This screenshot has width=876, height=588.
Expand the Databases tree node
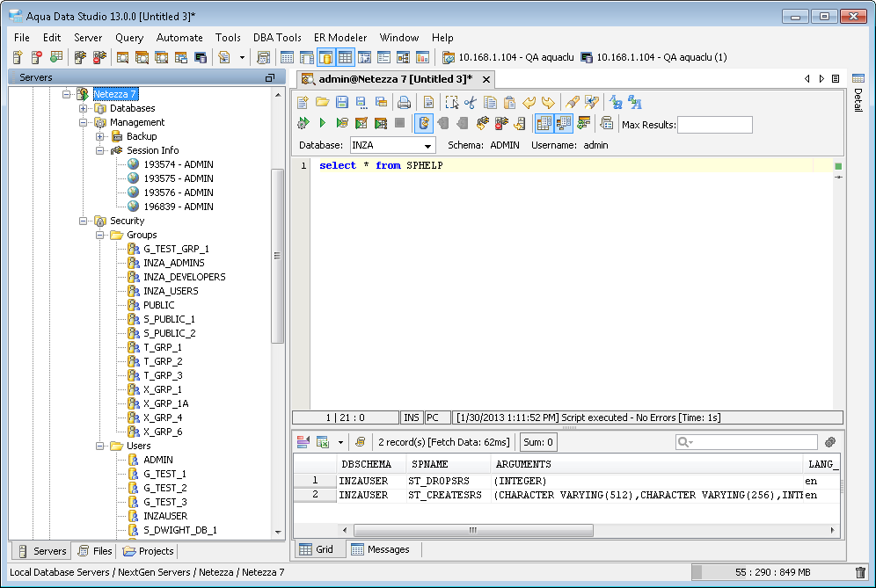[84, 108]
